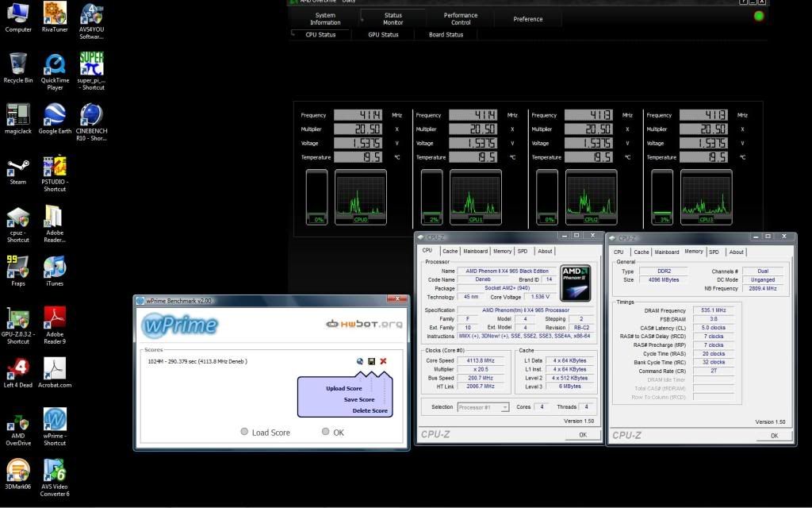The height and width of the screenshot is (508, 812).
Task: Open the SPD tab in the left CPU-Z window
Action: pyautogui.click(x=523, y=252)
